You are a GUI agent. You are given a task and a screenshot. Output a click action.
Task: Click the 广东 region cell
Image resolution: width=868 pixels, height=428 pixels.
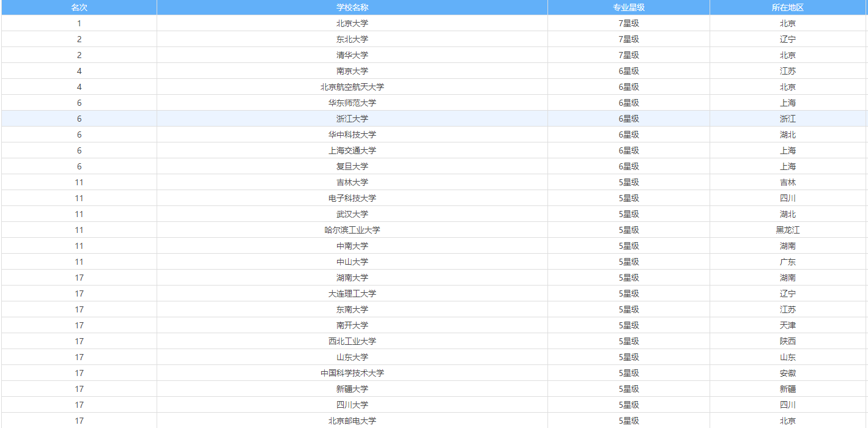[788, 262]
